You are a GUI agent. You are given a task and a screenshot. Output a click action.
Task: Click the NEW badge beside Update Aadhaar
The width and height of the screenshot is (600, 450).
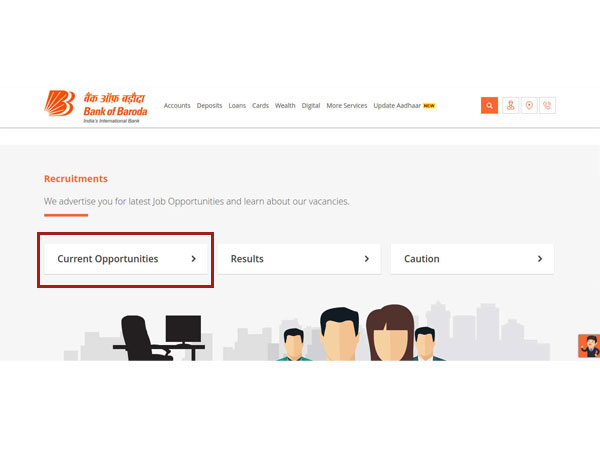pyautogui.click(x=429, y=106)
